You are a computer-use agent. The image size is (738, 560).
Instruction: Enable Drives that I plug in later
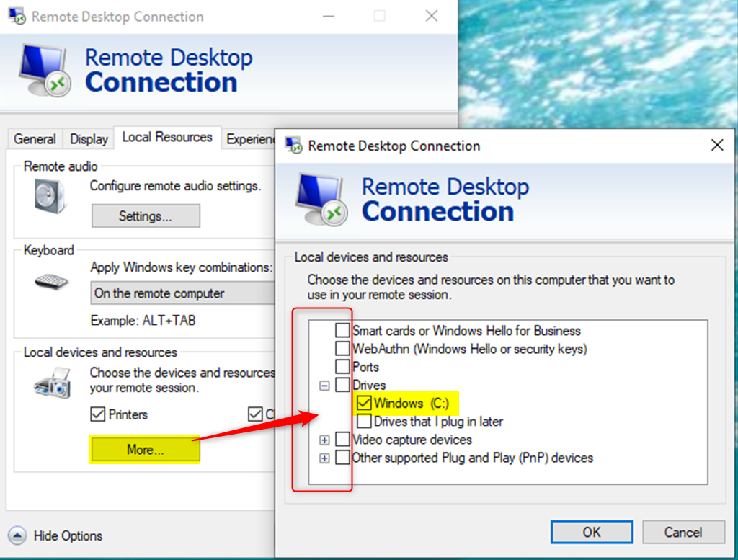364,421
